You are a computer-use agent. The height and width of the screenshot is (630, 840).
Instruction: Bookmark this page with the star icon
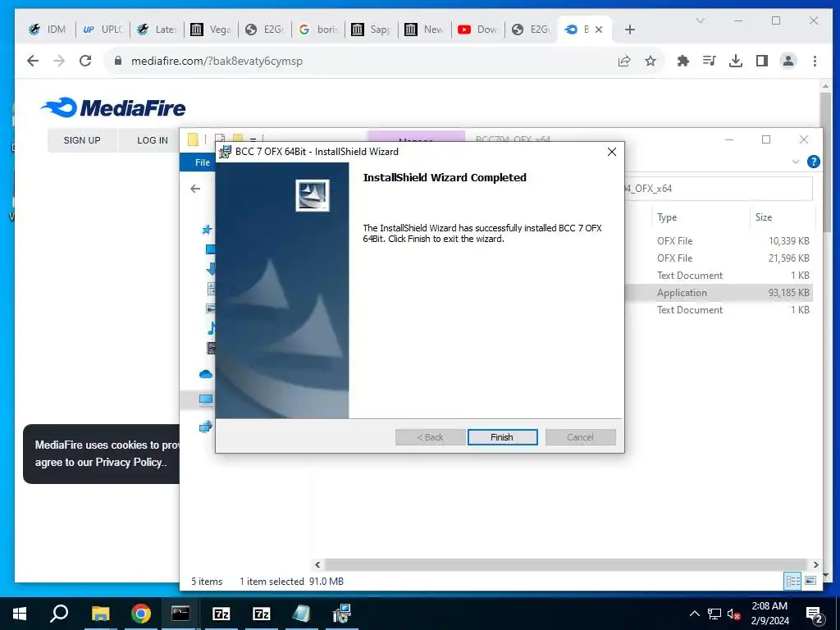651,61
